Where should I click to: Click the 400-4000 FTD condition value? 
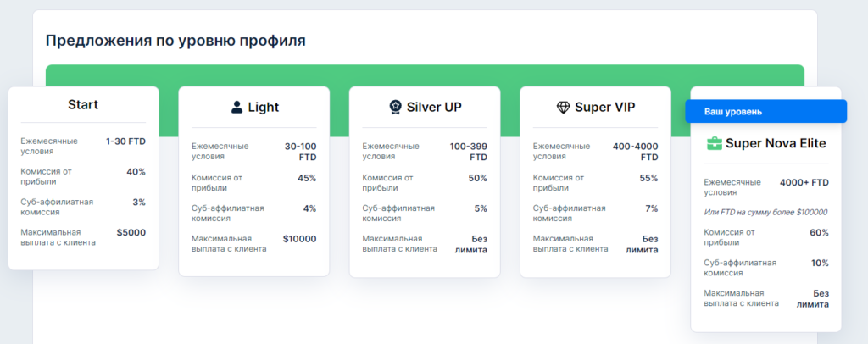(636, 152)
